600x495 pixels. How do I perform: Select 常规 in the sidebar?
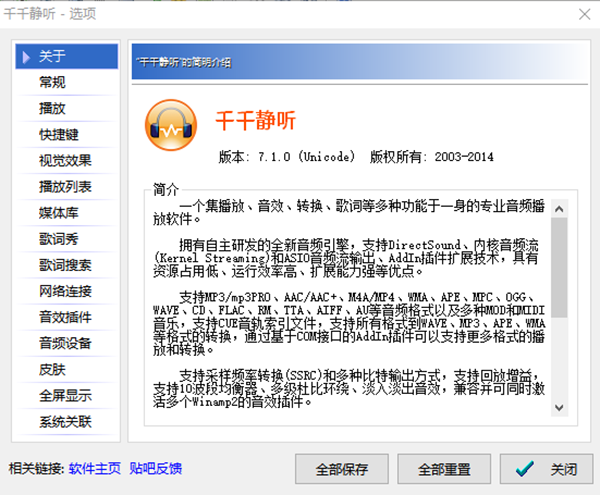(x=52, y=82)
